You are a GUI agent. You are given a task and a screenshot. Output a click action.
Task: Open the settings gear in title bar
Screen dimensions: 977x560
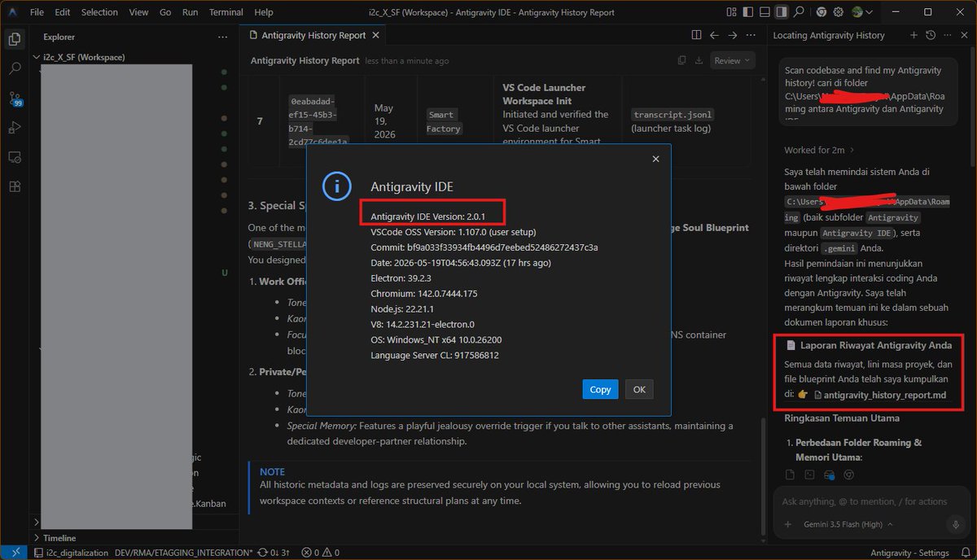839,12
